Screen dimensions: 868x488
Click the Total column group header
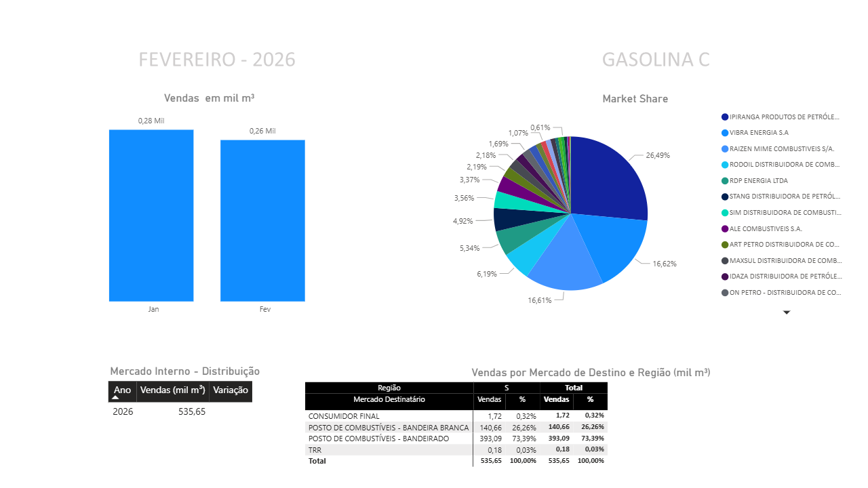point(574,388)
